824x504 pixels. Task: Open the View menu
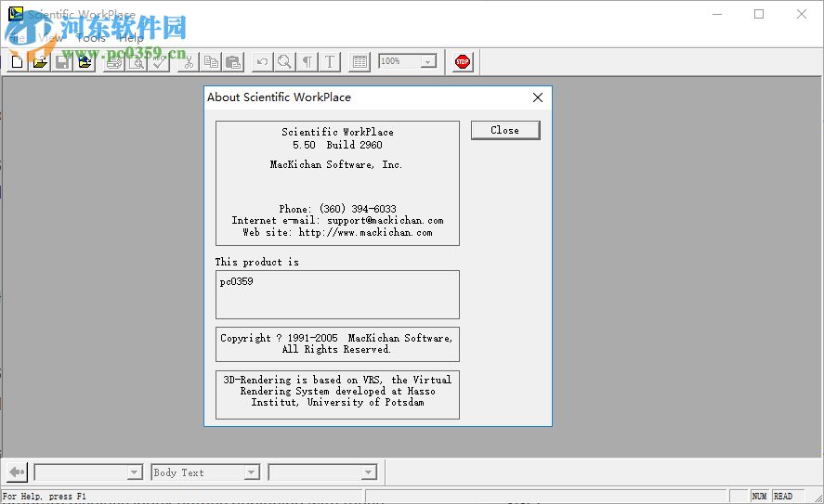(51, 38)
